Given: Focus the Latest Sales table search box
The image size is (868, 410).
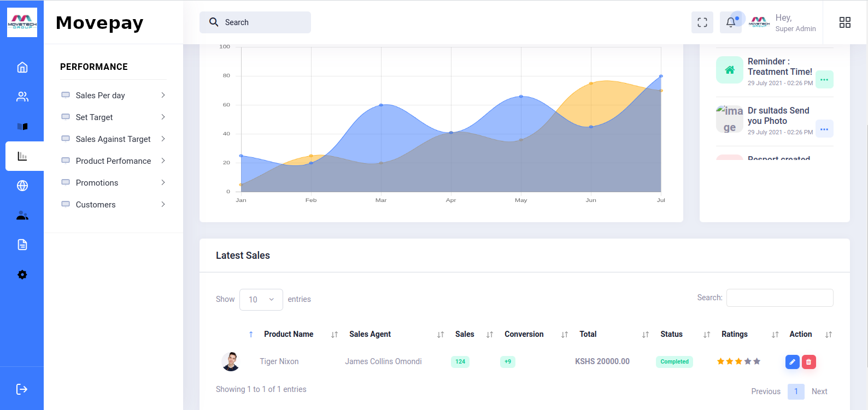Looking at the screenshot, I should coord(780,298).
